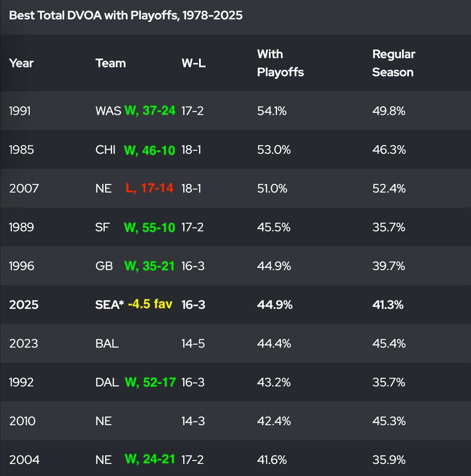Viewport: 471px width, 476px height.
Task: Click the green W, 46-10 result
Action: [150, 150]
